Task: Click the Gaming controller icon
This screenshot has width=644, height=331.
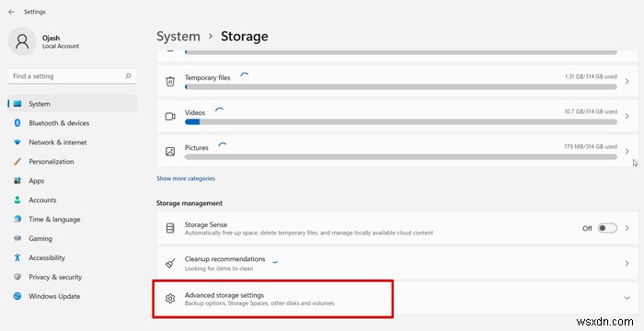Action: (x=17, y=238)
